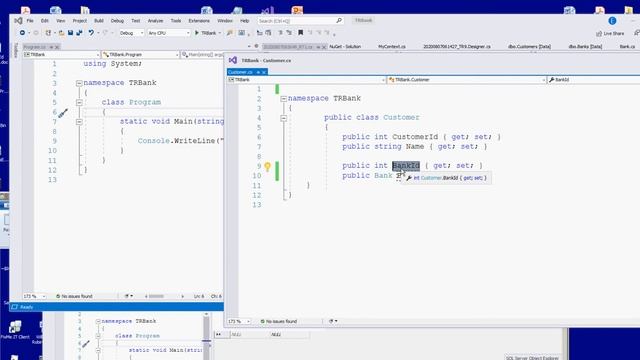
Task: Open the Debug configuration dropdown
Action: [131, 33]
